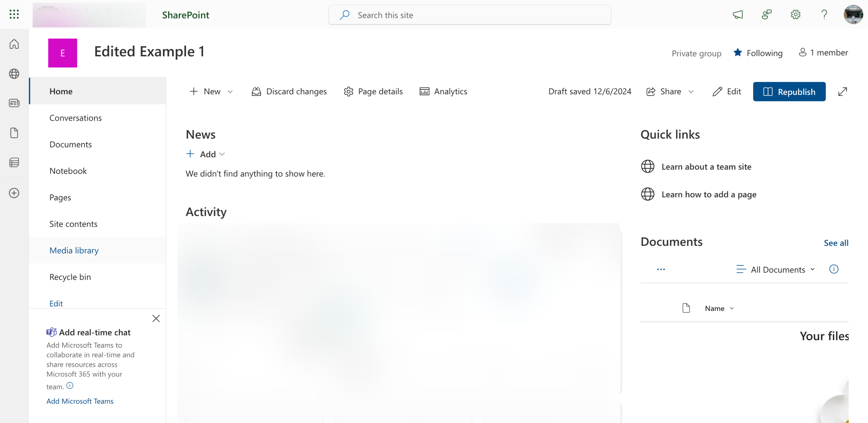This screenshot has width=868, height=423.
Task: Select Media library in the navigation
Action: (74, 250)
